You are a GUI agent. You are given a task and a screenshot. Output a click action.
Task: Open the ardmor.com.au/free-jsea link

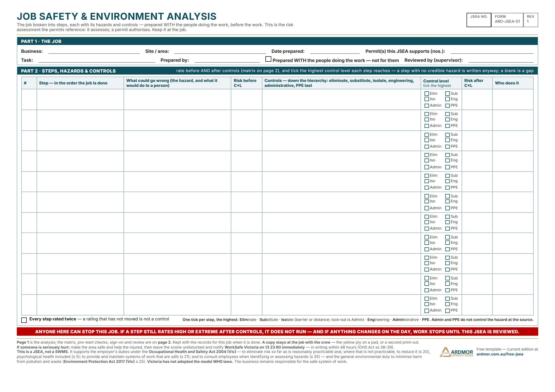500,354
